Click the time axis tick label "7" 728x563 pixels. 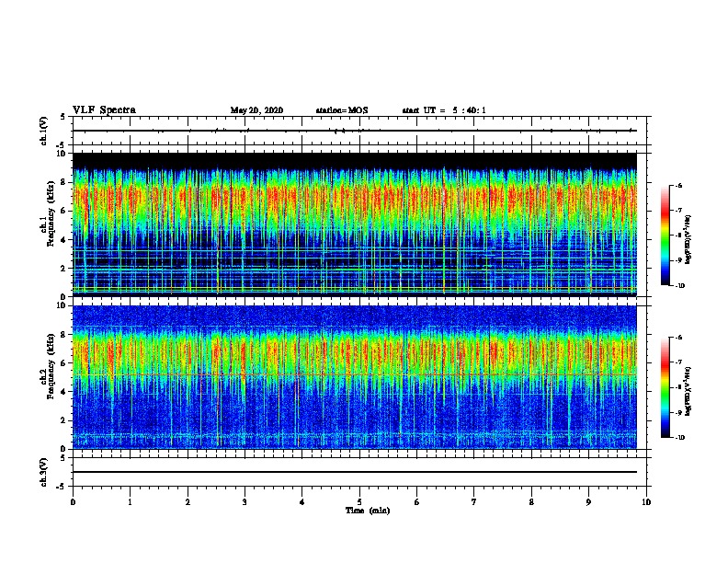tap(474, 502)
